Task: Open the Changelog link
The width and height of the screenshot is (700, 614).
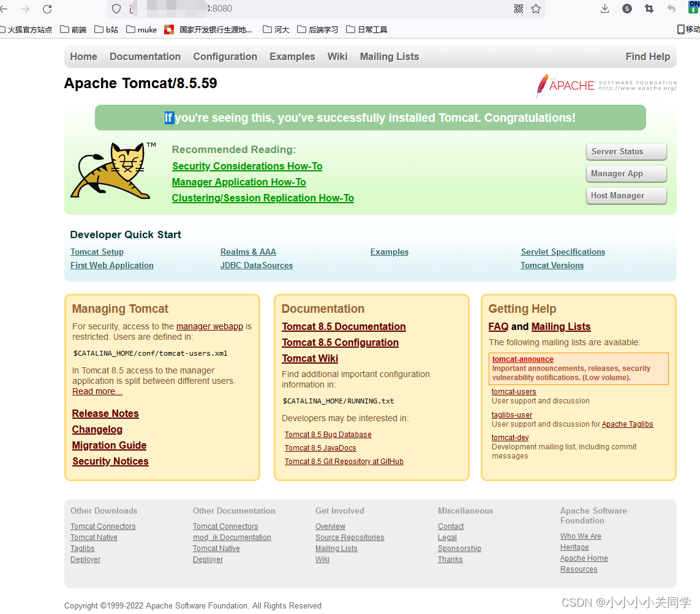Action: tap(97, 429)
